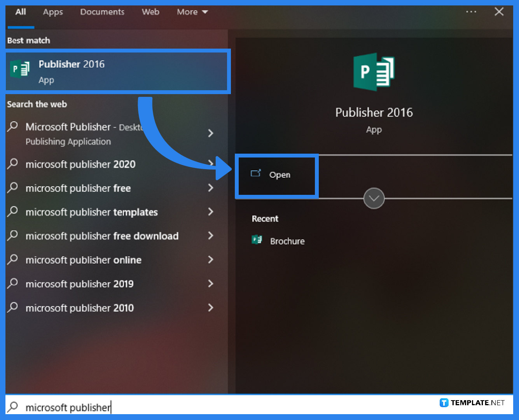Switch to the Apps tab
This screenshot has height=420, width=519.
tap(52, 12)
